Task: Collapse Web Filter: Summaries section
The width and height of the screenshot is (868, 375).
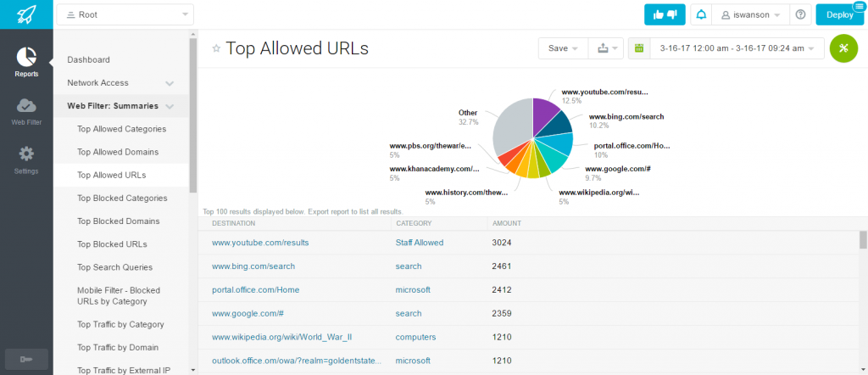Action: pyautogui.click(x=170, y=106)
